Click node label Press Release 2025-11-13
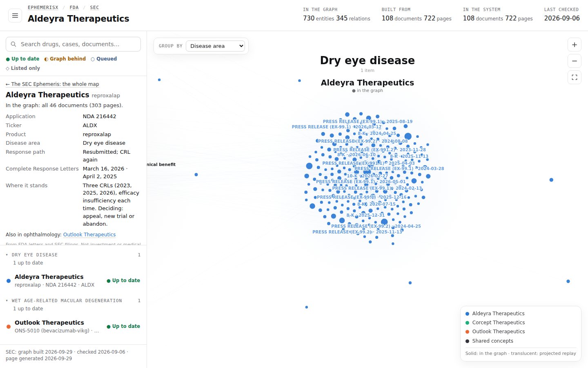Viewport: 588px width, 368px height. point(357,232)
